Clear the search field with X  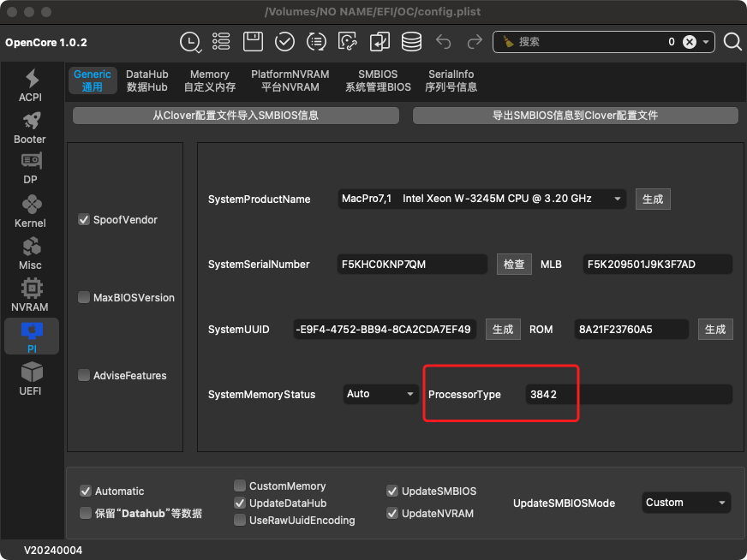pos(690,42)
